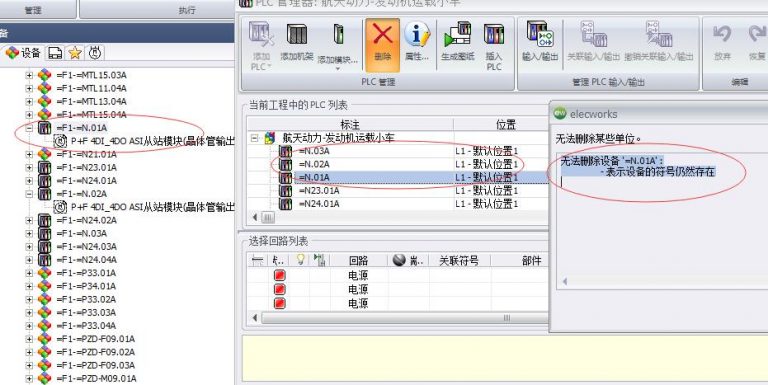
Task: Click 生成图纸 generate drawings icon
Action: 458,42
